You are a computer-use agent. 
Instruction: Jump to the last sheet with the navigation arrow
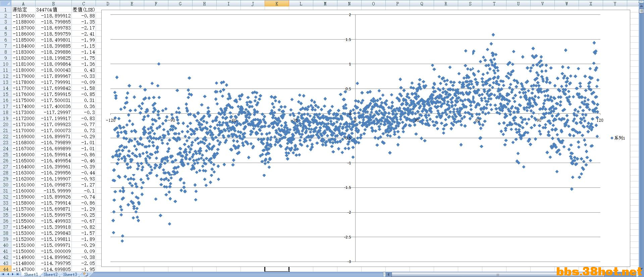click(18, 274)
